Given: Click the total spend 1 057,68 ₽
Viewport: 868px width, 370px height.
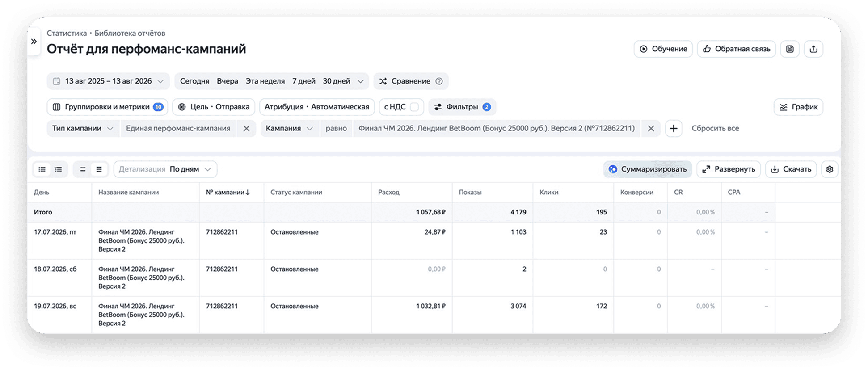Looking at the screenshot, I should [431, 212].
